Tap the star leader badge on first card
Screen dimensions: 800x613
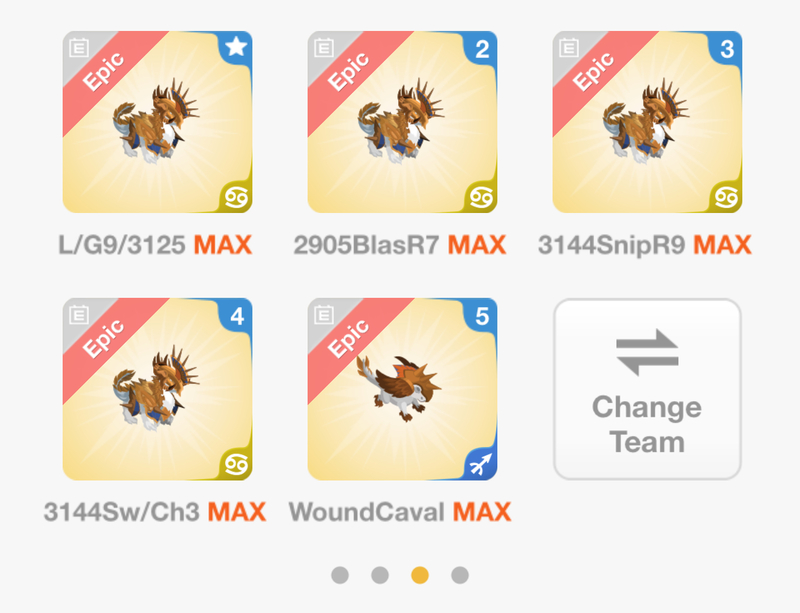click(x=236, y=47)
